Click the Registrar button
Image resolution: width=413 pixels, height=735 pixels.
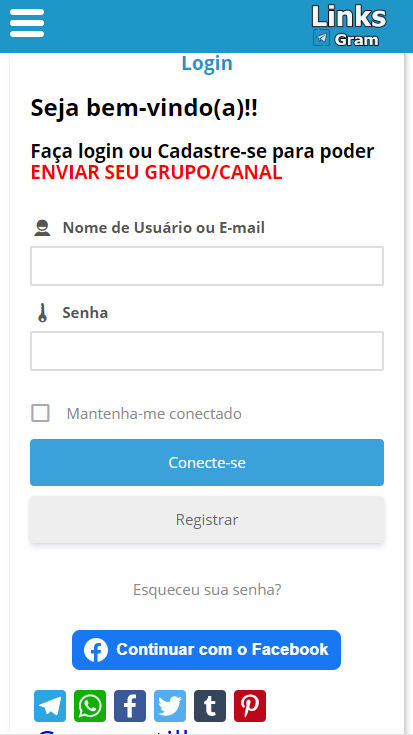pos(207,520)
